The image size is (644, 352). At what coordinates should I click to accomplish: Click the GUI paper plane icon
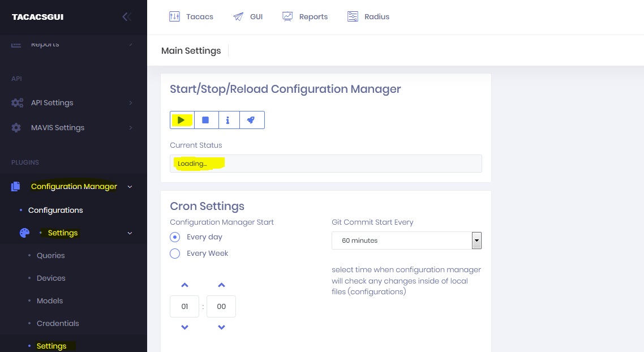tap(238, 16)
